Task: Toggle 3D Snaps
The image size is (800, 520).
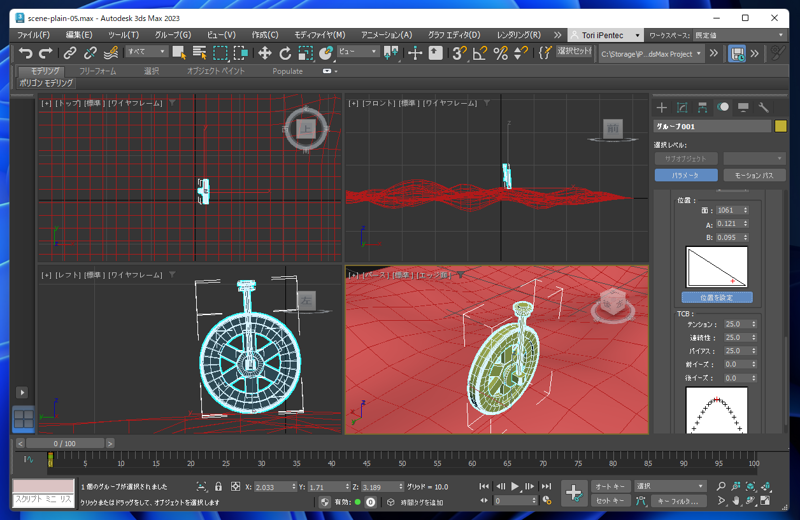Action: (459, 53)
